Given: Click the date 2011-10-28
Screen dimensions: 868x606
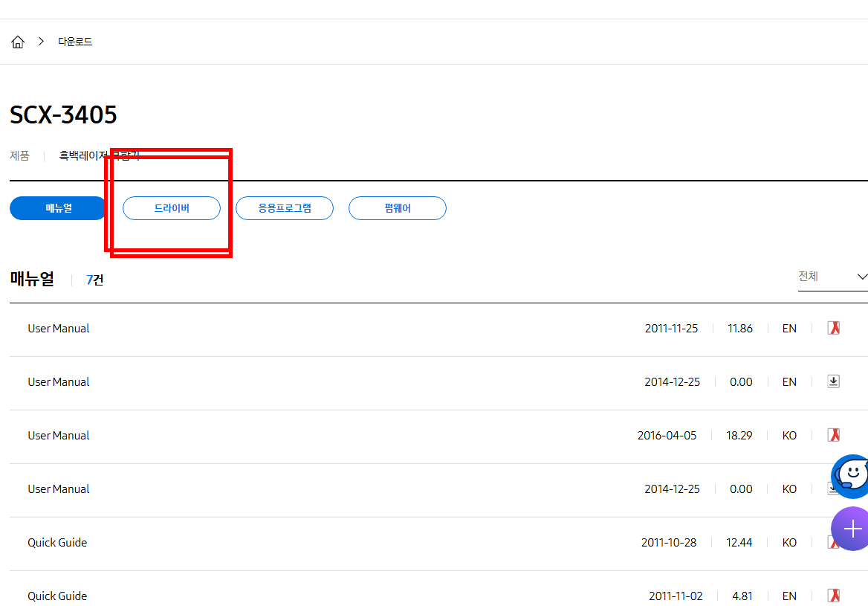Looking at the screenshot, I should 669,542.
